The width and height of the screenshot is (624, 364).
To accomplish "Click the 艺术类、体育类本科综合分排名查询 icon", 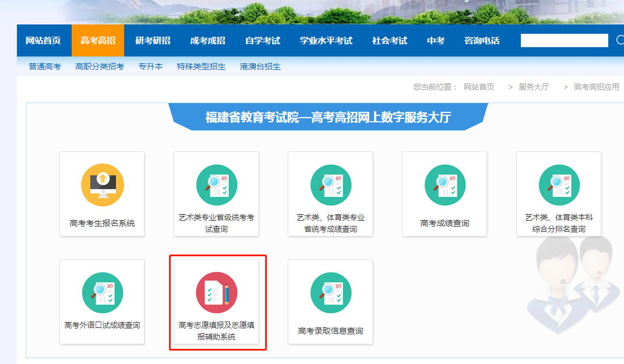I will point(559,185).
